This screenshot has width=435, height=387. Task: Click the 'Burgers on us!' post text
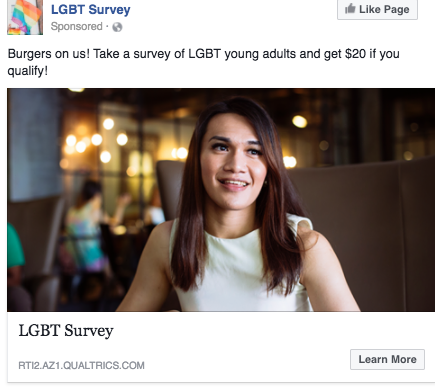point(49,54)
